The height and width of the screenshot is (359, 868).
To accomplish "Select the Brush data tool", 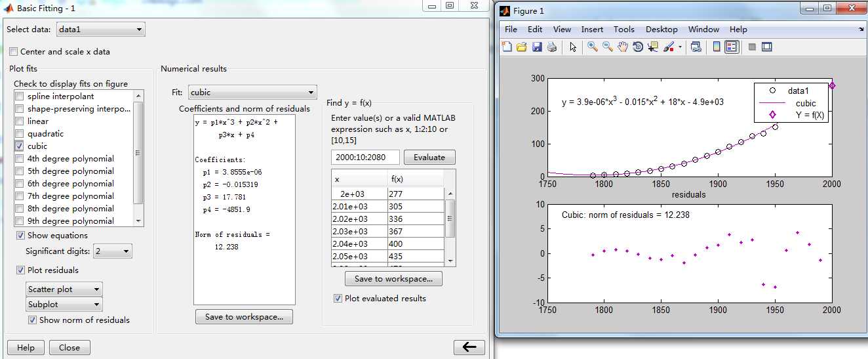I will coord(669,47).
